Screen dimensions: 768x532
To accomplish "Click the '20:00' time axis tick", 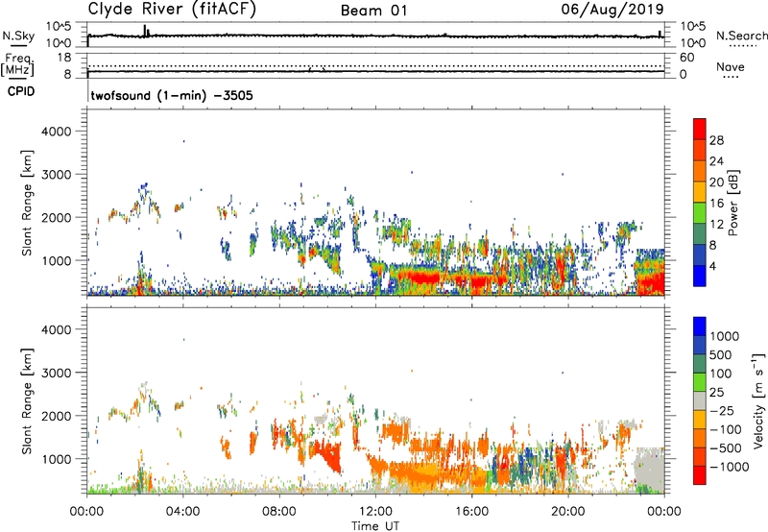I will (568, 512).
